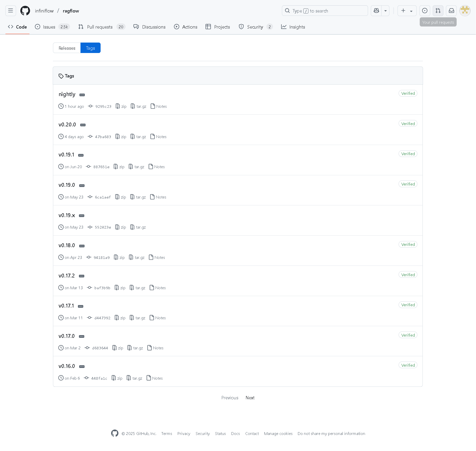The height and width of the screenshot is (451, 476).
Task: Expand the v0.16.0 tag ellipsis
Action: pos(82,366)
